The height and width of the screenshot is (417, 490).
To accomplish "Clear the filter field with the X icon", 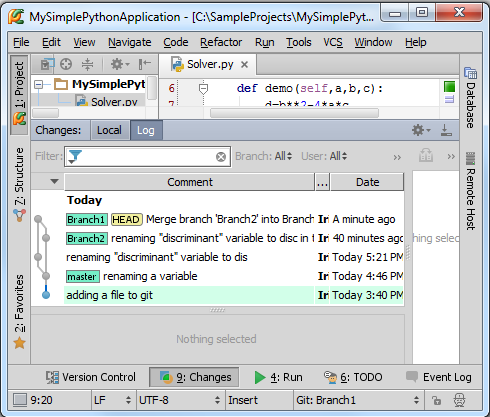I will (221, 157).
